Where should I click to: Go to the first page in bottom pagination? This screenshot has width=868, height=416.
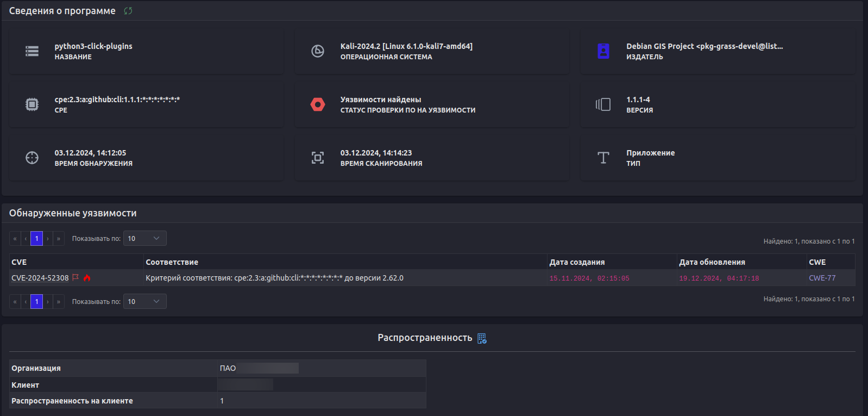click(x=15, y=301)
